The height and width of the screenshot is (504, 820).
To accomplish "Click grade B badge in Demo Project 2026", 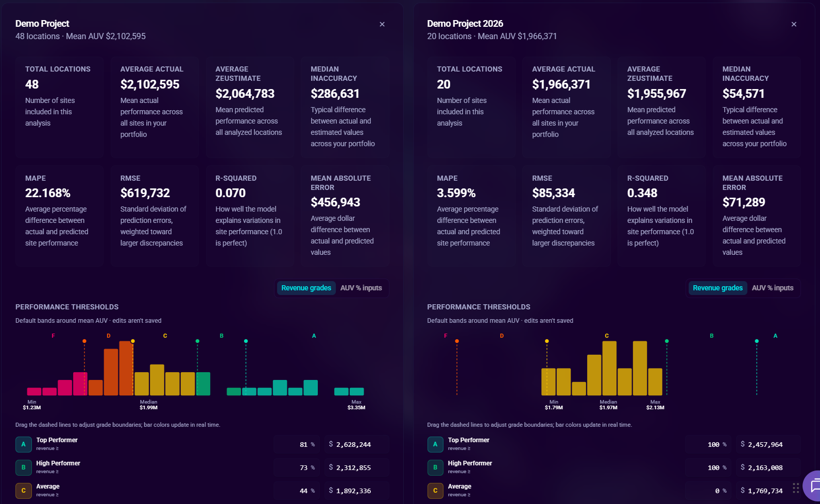I will pyautogui.click(x=435, y=467).
